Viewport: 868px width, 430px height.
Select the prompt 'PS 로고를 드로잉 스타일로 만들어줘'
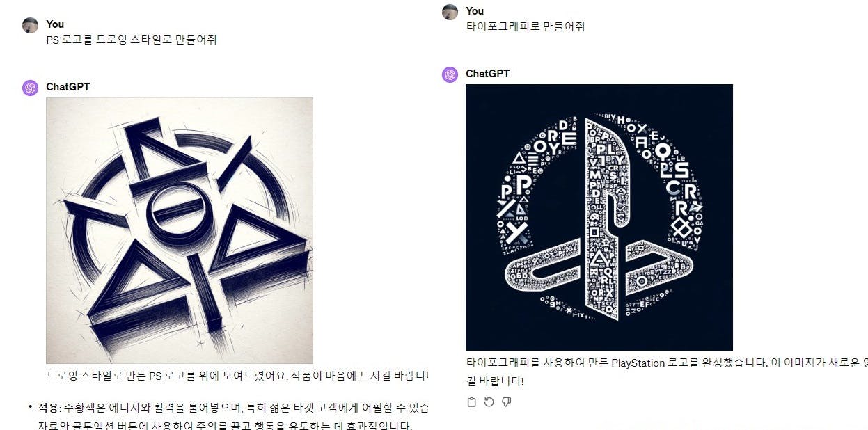tap(132, 40)
